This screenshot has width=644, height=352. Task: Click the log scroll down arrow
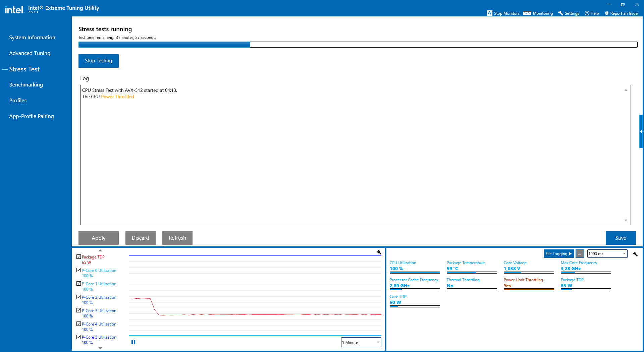(x=626, y=220)
